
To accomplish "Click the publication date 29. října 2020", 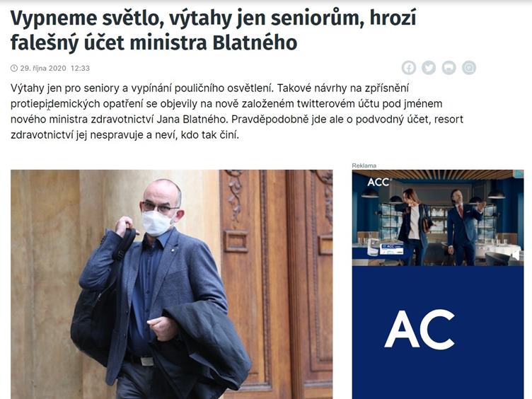I will point(43,68).
